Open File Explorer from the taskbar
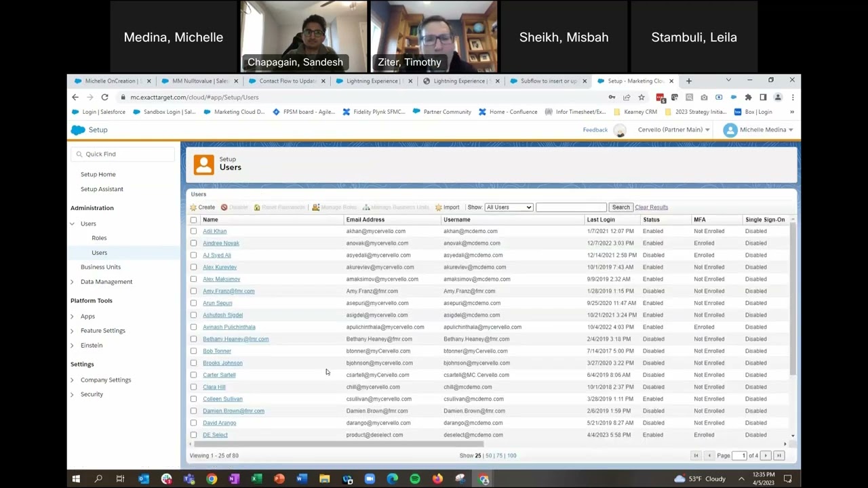 pyautogui.click(x=325, y=479)
